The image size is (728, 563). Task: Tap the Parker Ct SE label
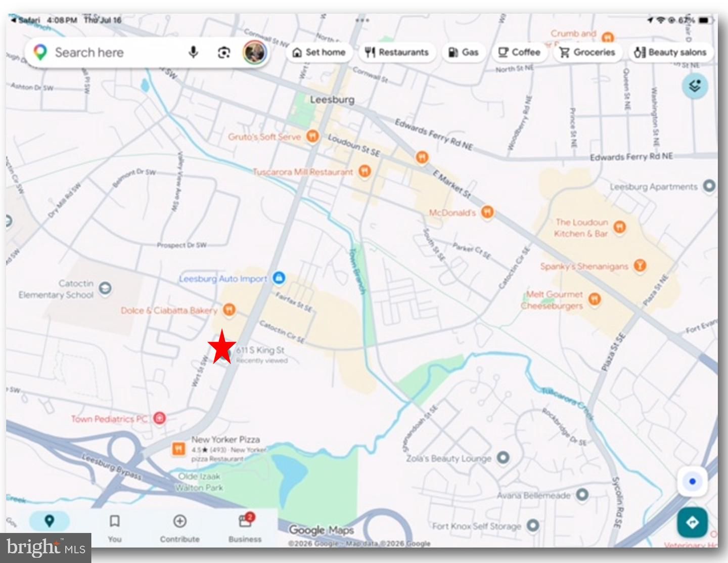(x=472, y=250)
